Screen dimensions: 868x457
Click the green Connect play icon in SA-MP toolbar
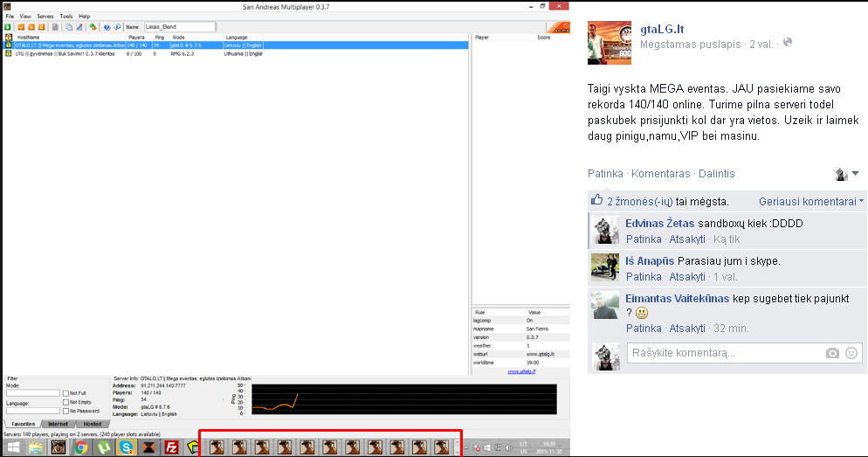[8, 27]
